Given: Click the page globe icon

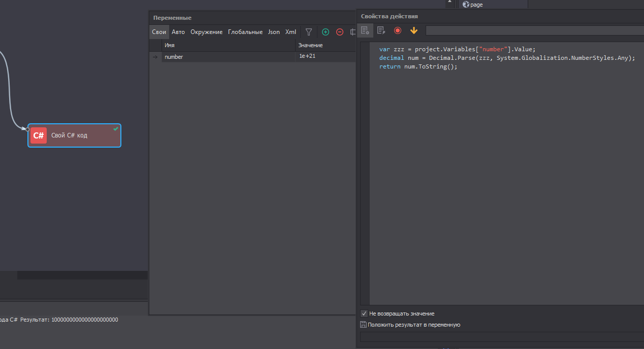Looking at the screenshot, I should (x=466, y=4).
